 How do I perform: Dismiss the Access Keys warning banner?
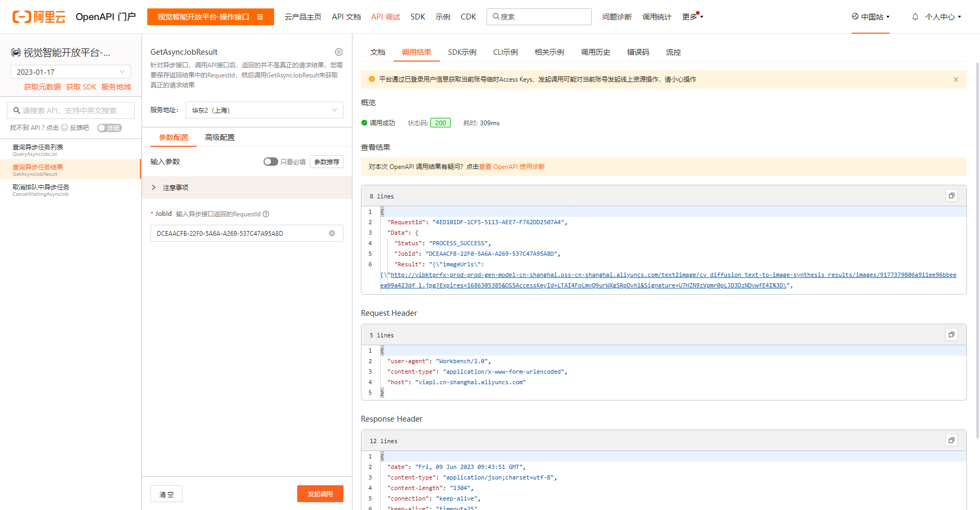(956, 79)
